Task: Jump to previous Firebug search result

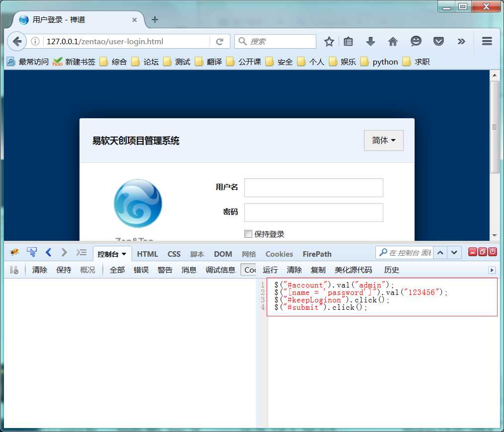Action: click(440, 253)
